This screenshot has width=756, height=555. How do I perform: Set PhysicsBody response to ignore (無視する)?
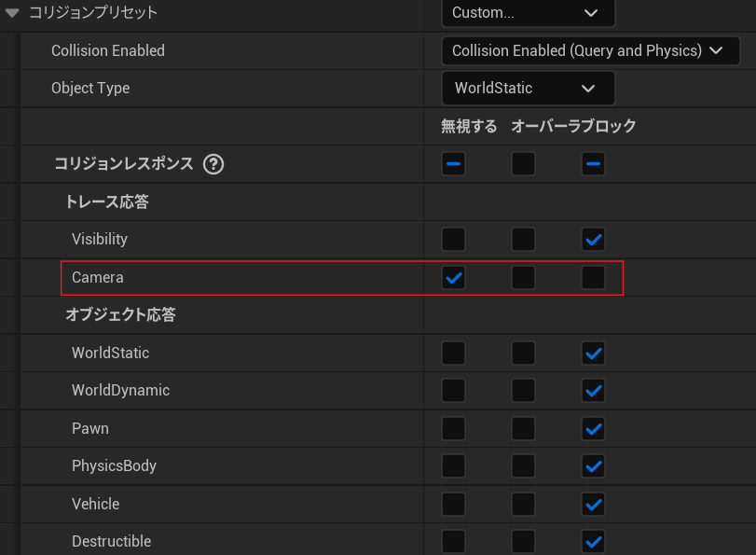point(454,466)
